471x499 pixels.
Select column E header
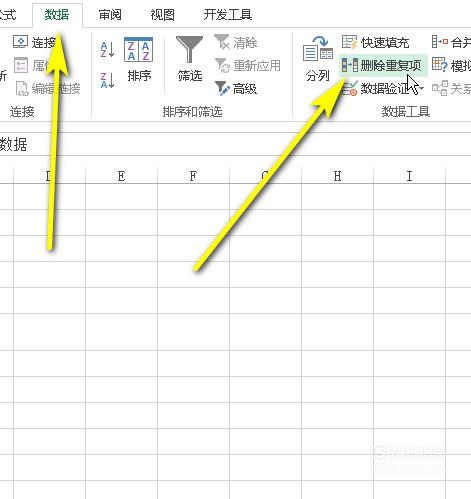click(121, 176)
